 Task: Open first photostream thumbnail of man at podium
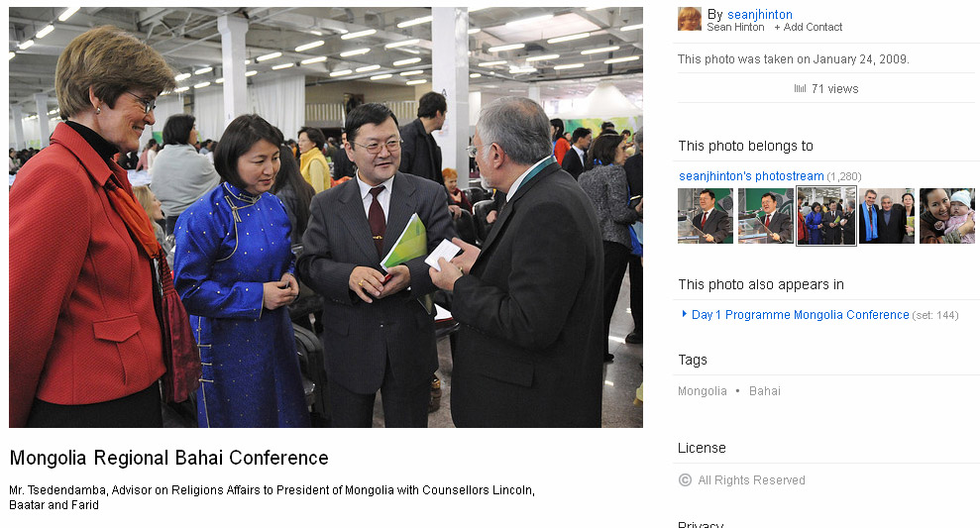(706, 216)
